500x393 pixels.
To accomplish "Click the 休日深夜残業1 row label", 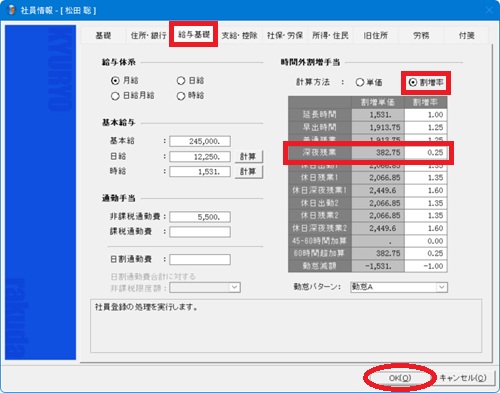I will point(320,190).
